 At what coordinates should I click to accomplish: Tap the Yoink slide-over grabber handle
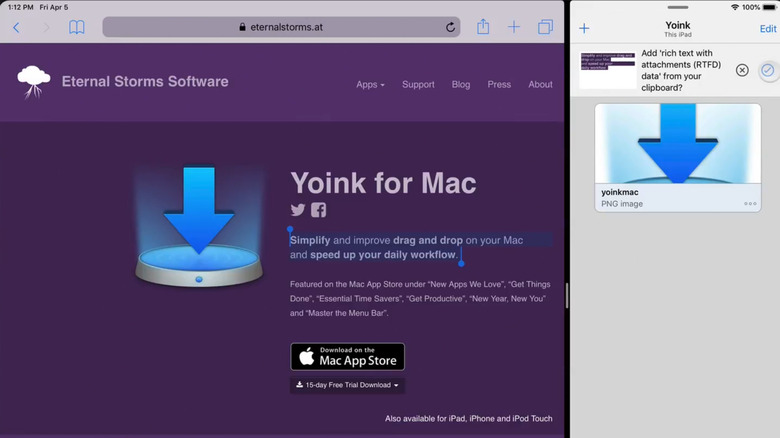678,7
